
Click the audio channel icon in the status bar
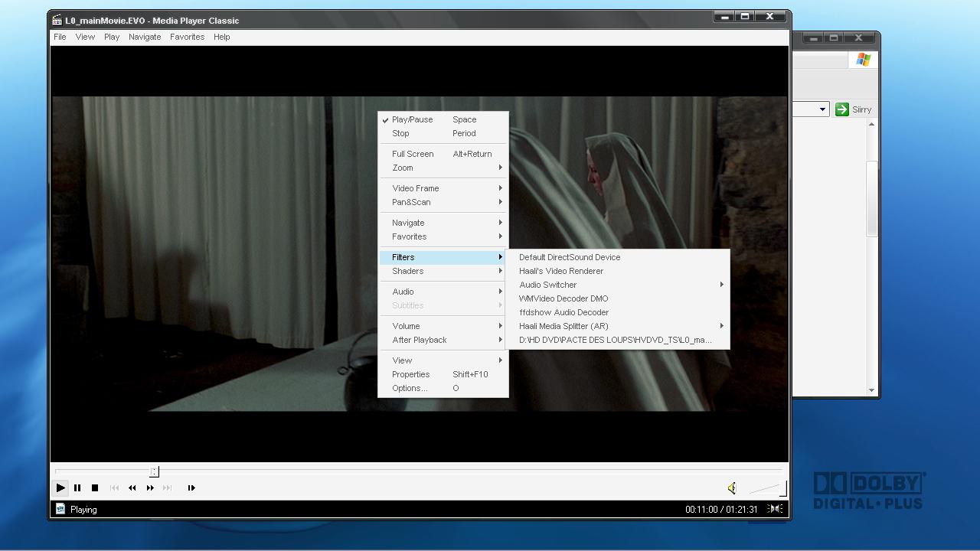(x=776, y=509)
